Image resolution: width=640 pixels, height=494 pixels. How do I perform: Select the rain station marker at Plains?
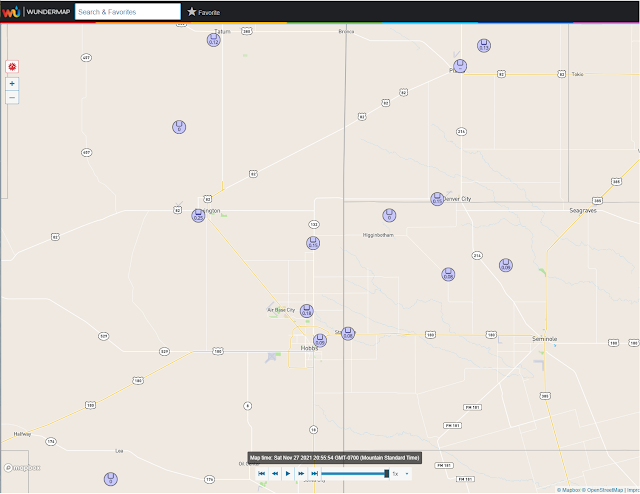[x=460, y=66]
